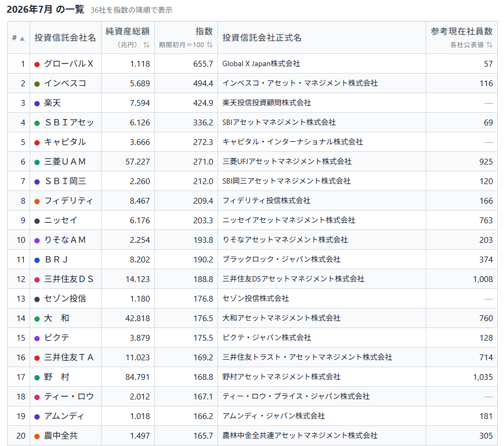The image size is (504, 446).
Task: Click the ニッセイ short name cell
Action: [66, 220]
